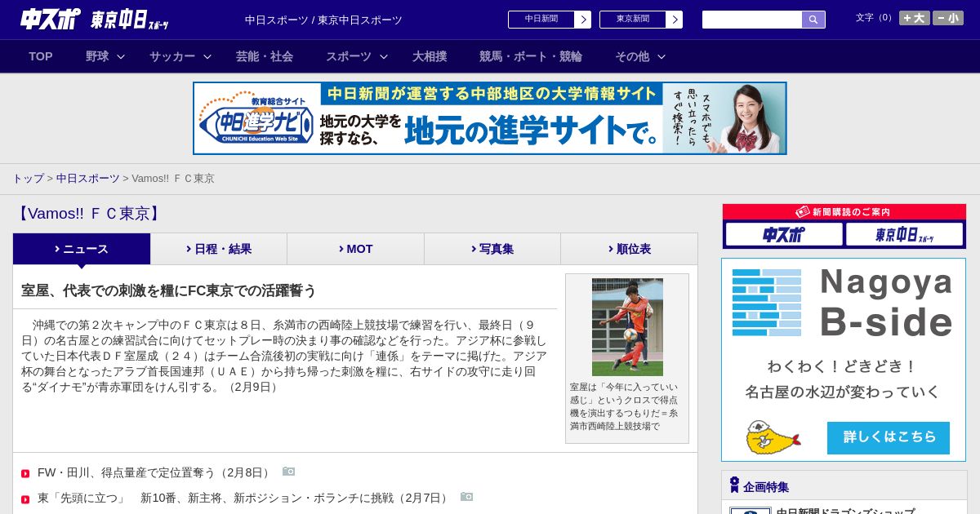Screen dimensions: 980x514
Task: Switch to the 日程・結果 tab
Action: click(219, 249)
